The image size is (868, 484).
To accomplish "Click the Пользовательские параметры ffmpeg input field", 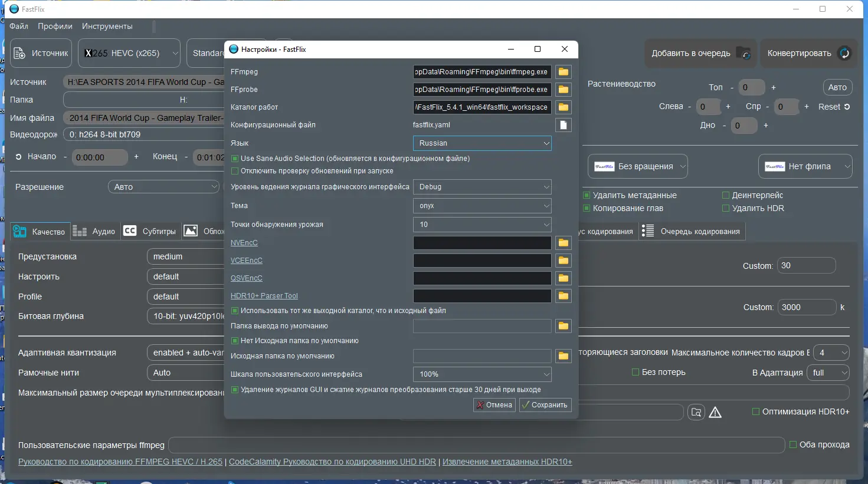I will (x=477, y=445).
